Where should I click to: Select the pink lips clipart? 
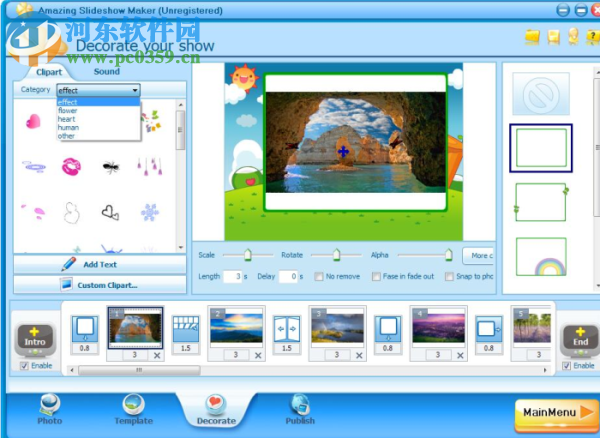click(x=71, y=167)
